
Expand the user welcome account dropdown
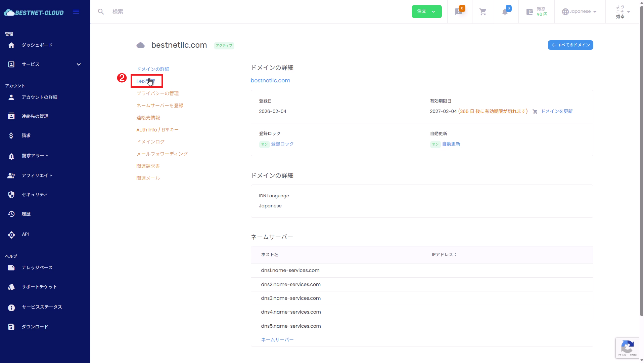(623, 12)
